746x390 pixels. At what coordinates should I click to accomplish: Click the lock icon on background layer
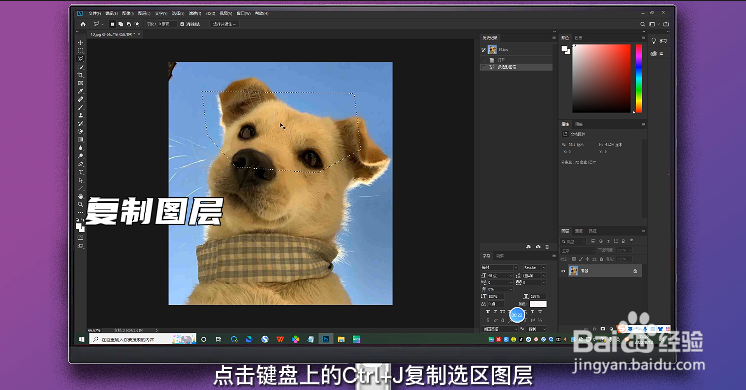tap(635, 271)
